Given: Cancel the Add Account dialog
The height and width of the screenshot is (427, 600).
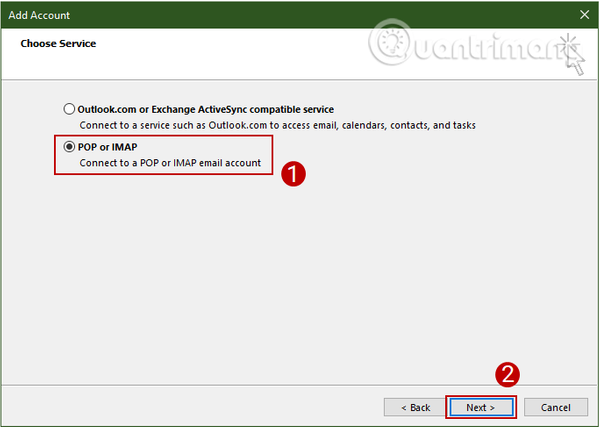Looking at the screenshot, I should 556,407.
